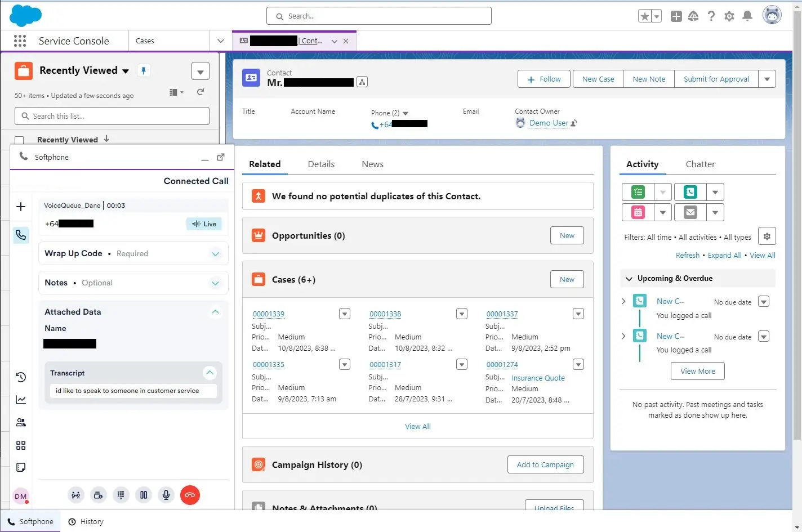Open case 00001339 link

click(x=269, y=314)
